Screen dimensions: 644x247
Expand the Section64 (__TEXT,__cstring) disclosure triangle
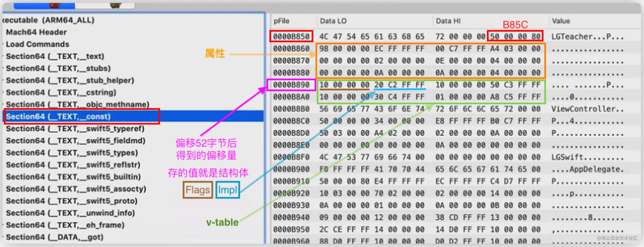pyautogui.click(x=3, y=93)
